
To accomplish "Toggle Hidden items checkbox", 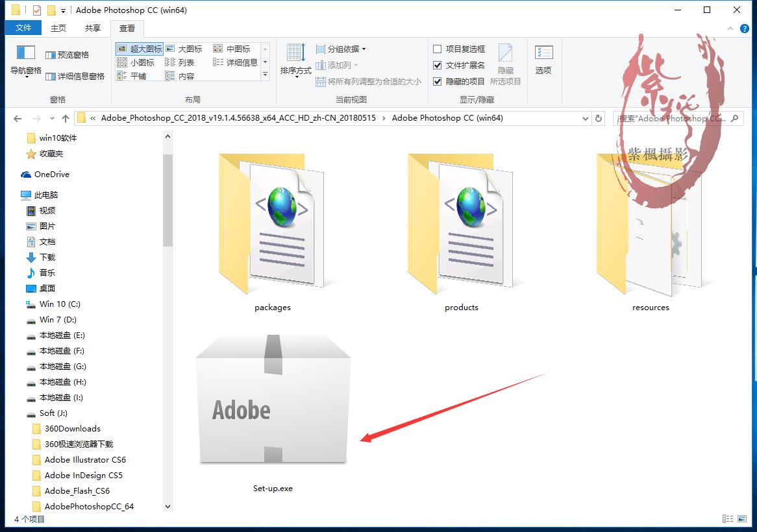I will (458, 82).
